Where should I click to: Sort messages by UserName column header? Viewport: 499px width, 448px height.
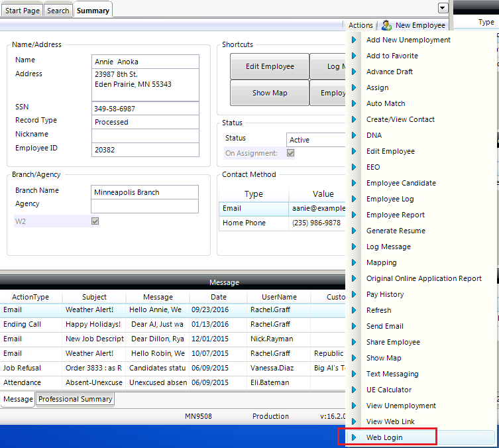pos(279,297)
